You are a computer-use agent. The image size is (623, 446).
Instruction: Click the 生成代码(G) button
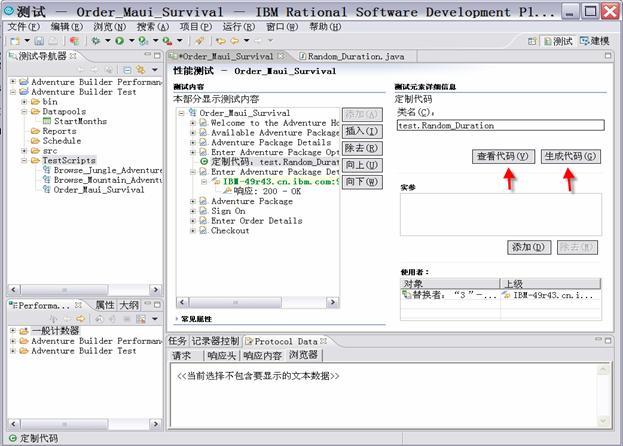[570, 157]
